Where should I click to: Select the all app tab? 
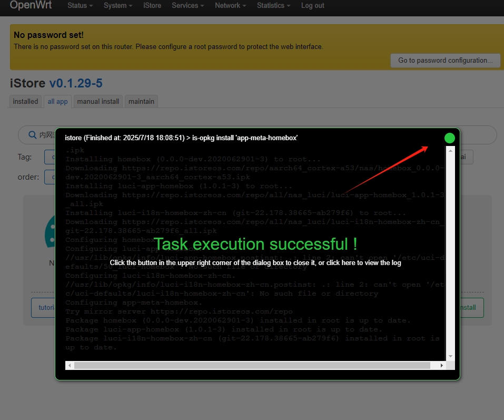pyautogui.click(x=57, y=101)
